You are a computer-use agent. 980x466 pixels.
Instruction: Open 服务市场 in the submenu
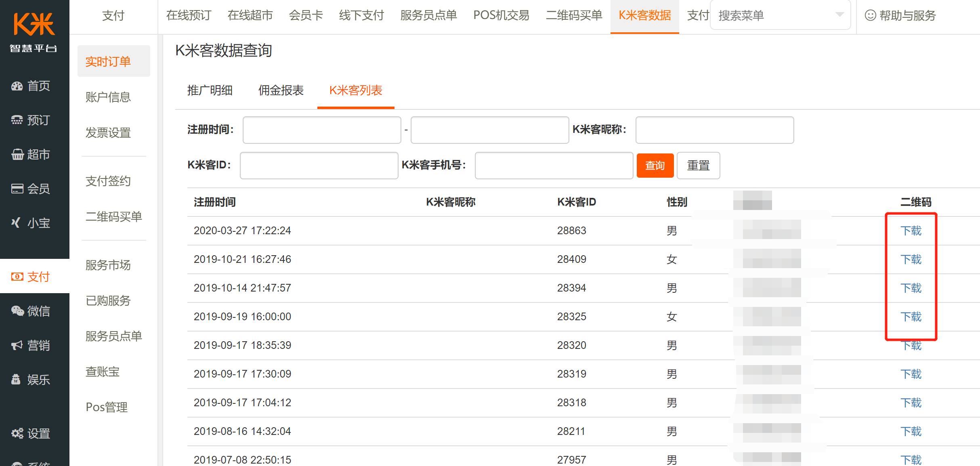tap(108, 265)
